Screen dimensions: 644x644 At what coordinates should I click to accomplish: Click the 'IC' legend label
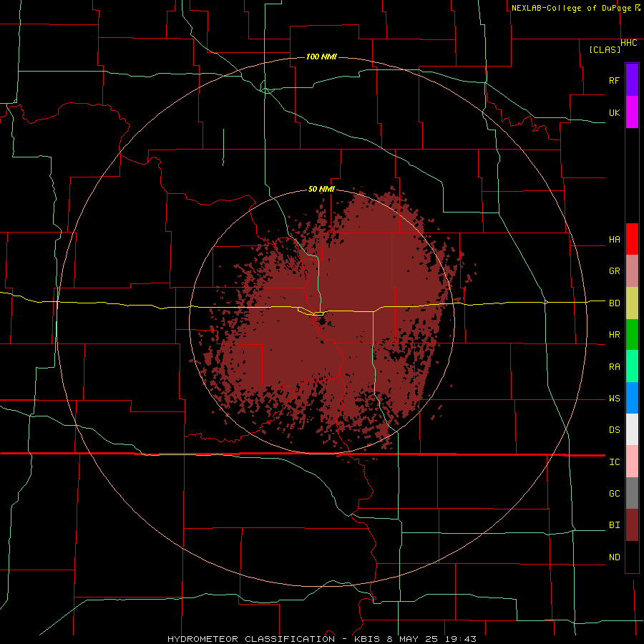(614, 462)
